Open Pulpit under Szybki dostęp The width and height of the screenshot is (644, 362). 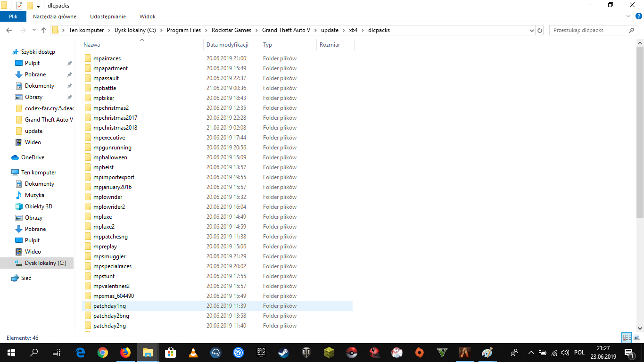(32, 63)
